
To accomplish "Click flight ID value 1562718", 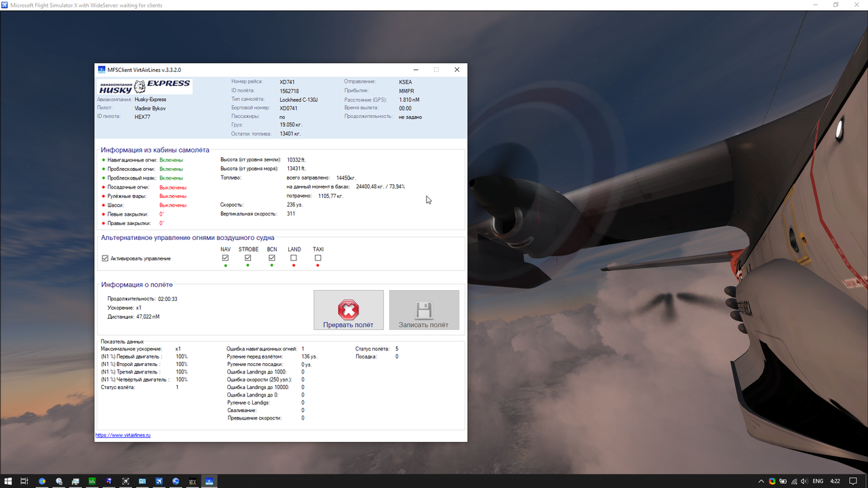I will pyautogui.click(x=290, y=91).
